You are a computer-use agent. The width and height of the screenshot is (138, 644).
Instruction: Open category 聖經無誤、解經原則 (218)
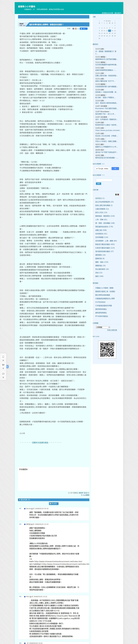click(105, 216)
